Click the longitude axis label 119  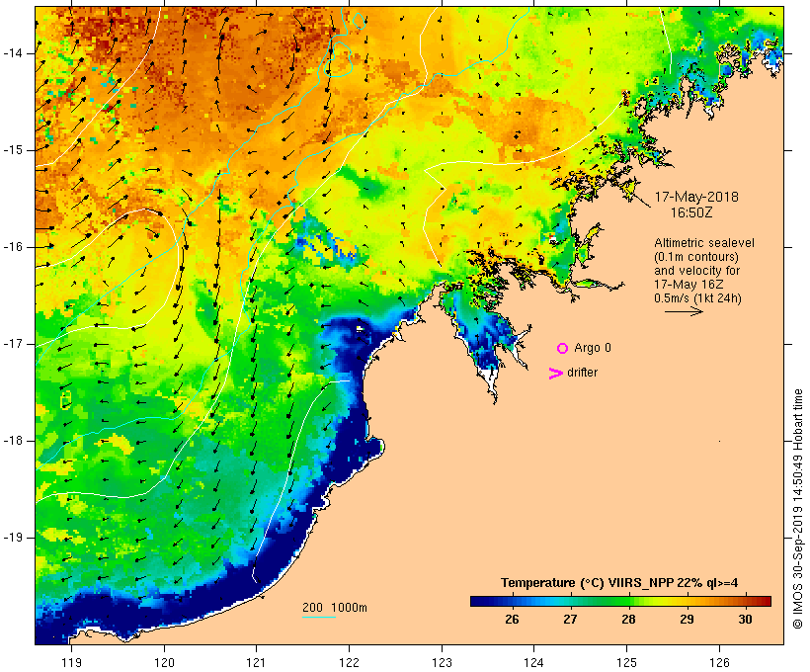point(71,663)
